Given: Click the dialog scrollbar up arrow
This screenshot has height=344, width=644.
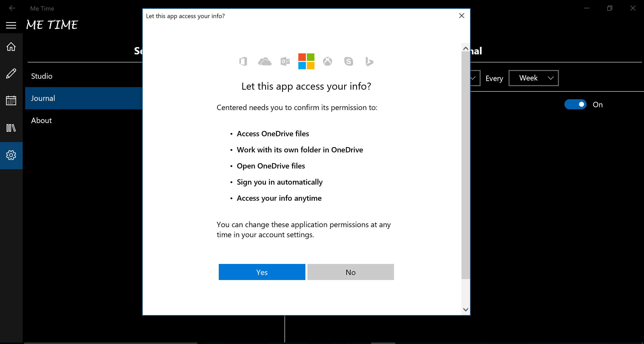Looking at the screenshot, I should (x=466, y=48).
